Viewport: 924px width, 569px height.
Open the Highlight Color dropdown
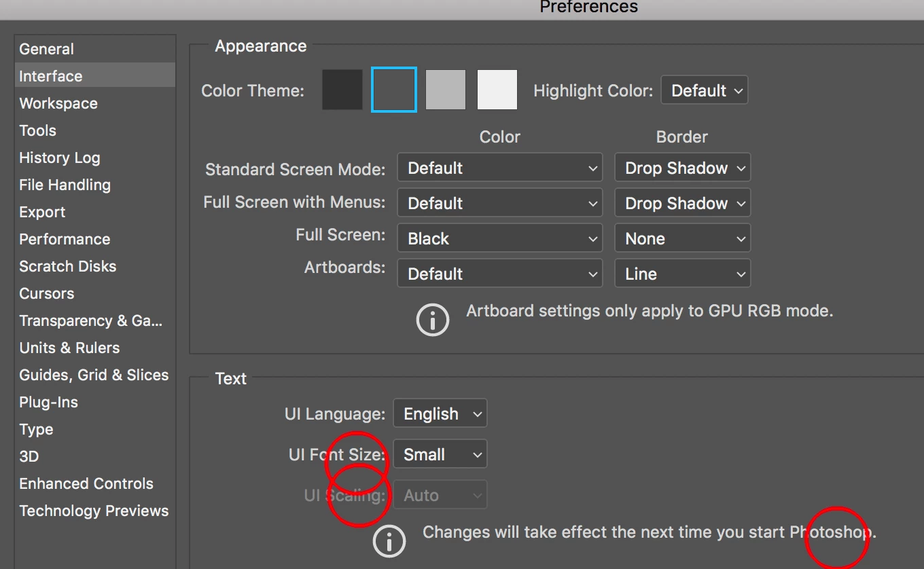tap(704, 89)
